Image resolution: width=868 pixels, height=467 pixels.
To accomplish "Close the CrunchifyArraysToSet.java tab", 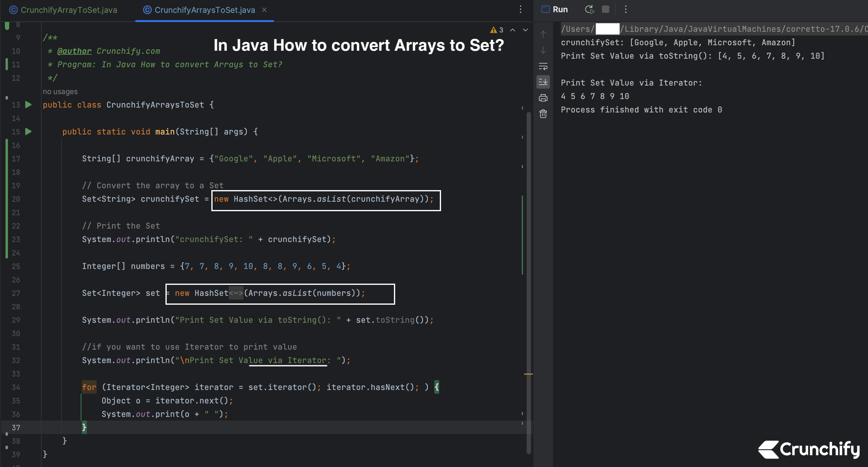I will (264, 10).
